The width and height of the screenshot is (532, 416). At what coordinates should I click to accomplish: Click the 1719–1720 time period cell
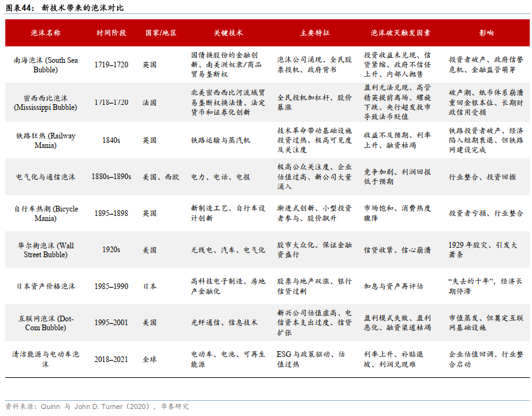111,65
